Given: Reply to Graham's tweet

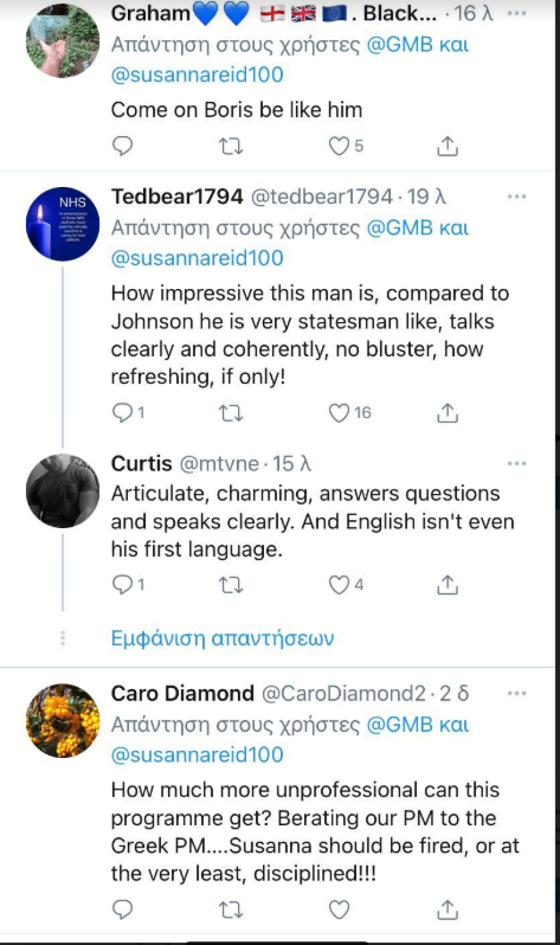Looking at the screenshot, I should (x=122, y=146).
